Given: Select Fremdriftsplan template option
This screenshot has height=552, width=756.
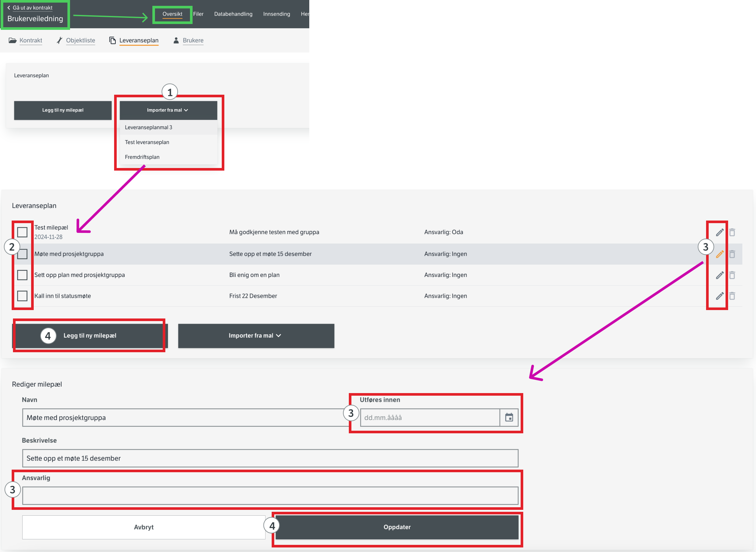Looking at the screenshot, I should click(142, 157).
